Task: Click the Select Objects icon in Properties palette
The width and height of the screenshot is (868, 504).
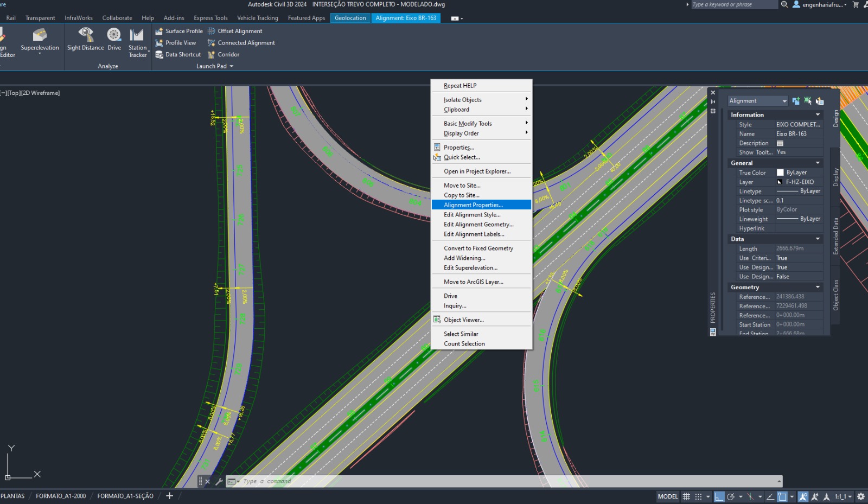Action: point(808,101)
